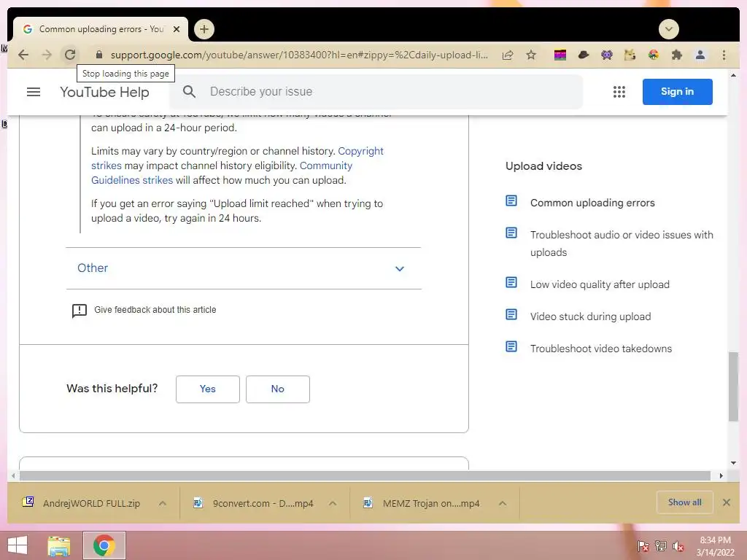Viewport: 747px width, 560px height.
Task: Click the Action Center flag tray icon
Action: pyautogui.click(x=643, y=546)
